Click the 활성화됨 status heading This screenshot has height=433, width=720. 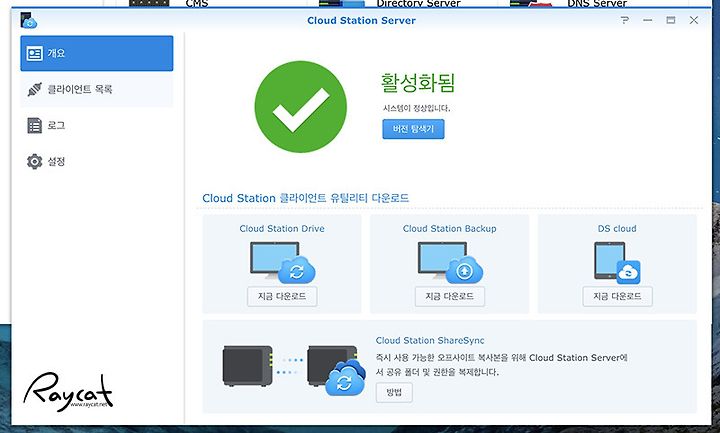pyautogui.click(x=417, y=83)
